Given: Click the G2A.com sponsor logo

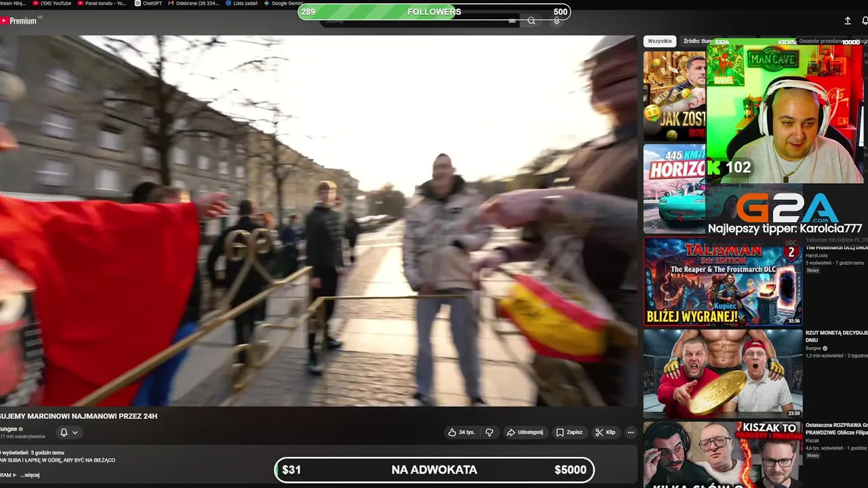Looking at the screenshot, I should tap(788, 208).
